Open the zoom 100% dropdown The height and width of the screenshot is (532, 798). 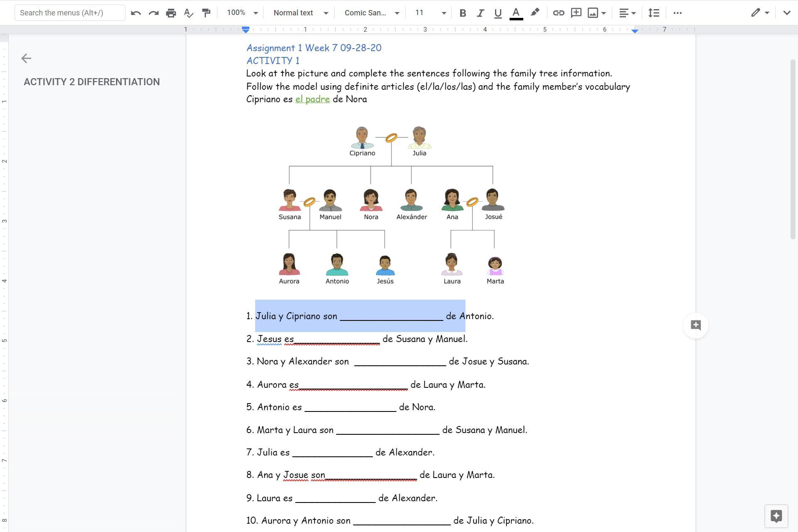coord(242,13)
